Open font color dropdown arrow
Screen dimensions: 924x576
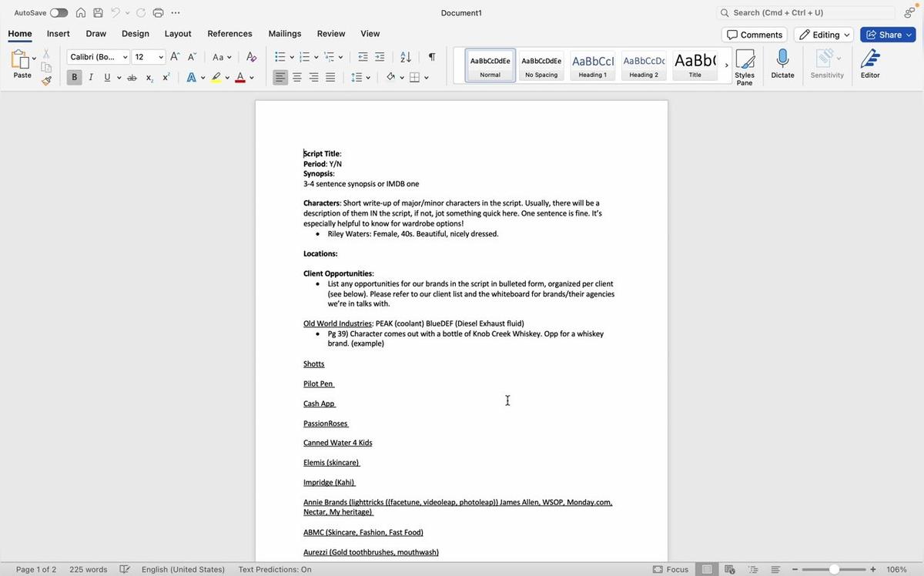click(252, 78)
